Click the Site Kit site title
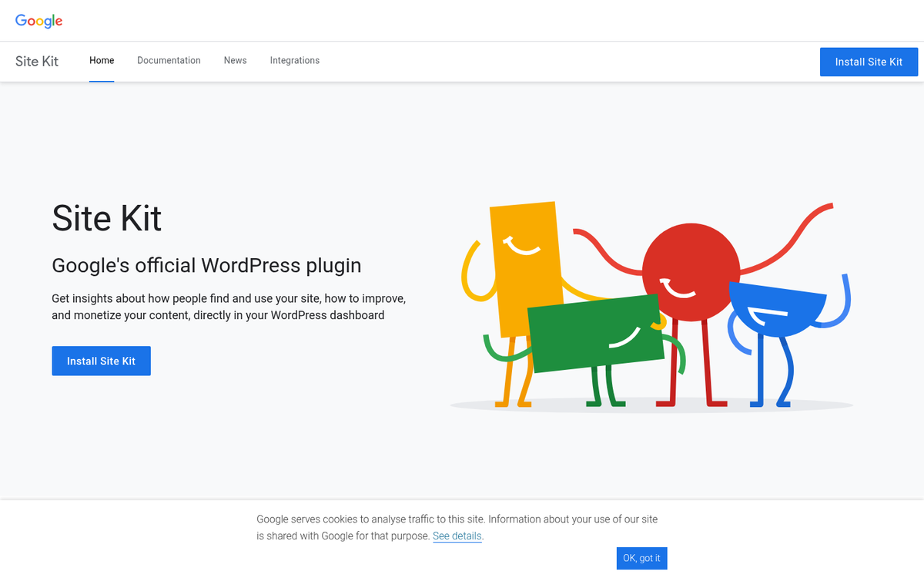This screenshot has width=924, height=578. (36, 61)
